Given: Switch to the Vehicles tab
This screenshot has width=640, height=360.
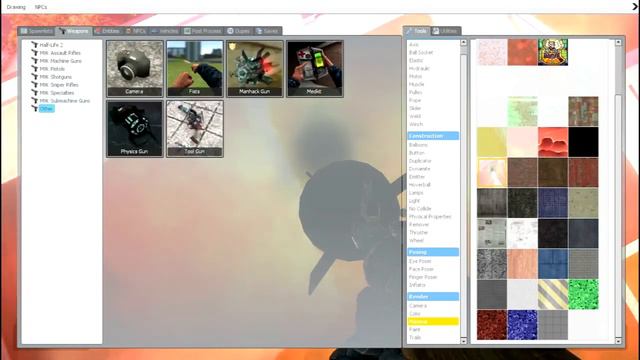Looking at the screenshot, I should coord(164,31).
